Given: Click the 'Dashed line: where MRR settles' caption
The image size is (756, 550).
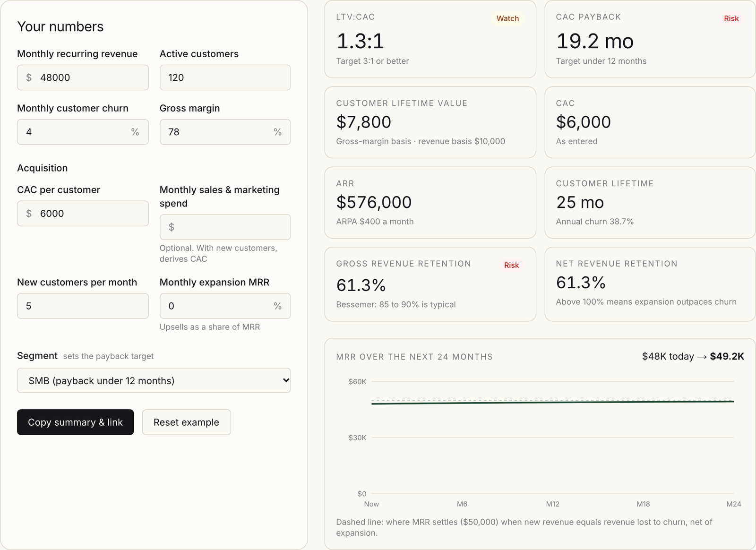Looking at the screenshot, I should tap(524, 527).
